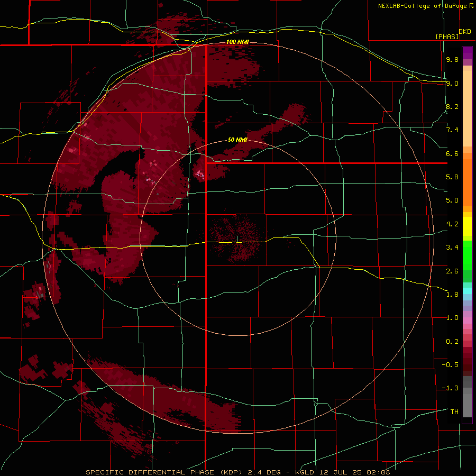The height and width of the screenshot is (476, 476).
Task: Click the 1.0 scale value
Action: point(452,318)
